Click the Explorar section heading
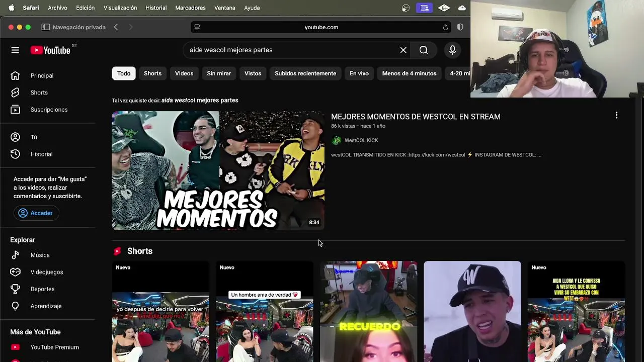Viewport: 644px width, 362px height. (23, 240)
